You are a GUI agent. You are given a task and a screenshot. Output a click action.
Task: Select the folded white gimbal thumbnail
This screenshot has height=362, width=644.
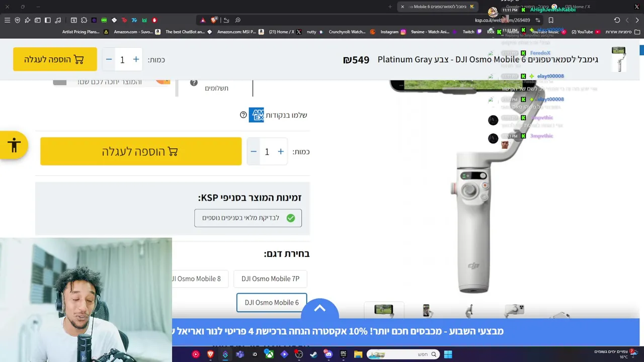coord(514,310)
